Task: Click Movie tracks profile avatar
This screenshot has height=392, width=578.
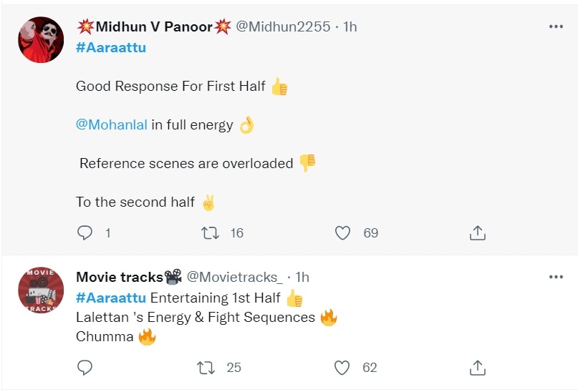Action: [x=41, y=289]
